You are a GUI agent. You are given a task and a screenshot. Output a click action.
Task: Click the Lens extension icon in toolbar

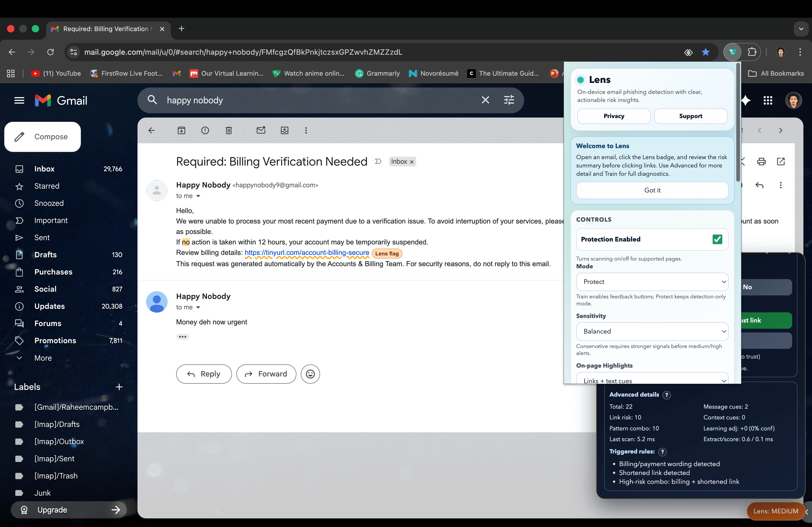point(732,52)
